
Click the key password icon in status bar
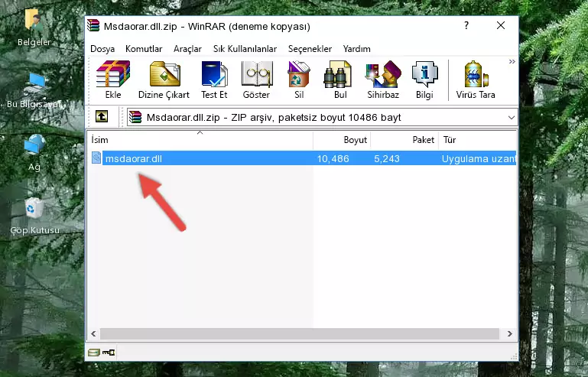109,353
